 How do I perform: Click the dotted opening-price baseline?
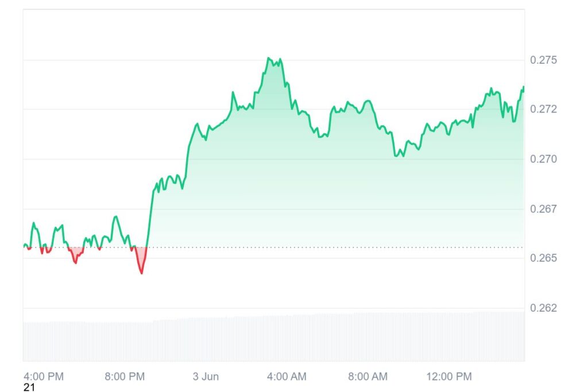tap(345, 247)
